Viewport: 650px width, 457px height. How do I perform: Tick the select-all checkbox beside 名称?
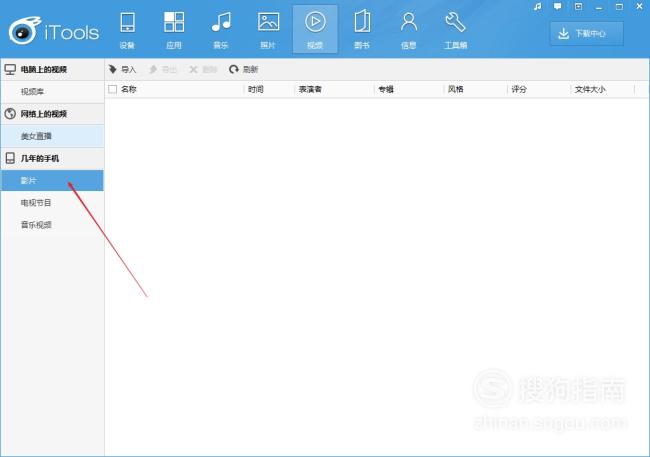112,89
